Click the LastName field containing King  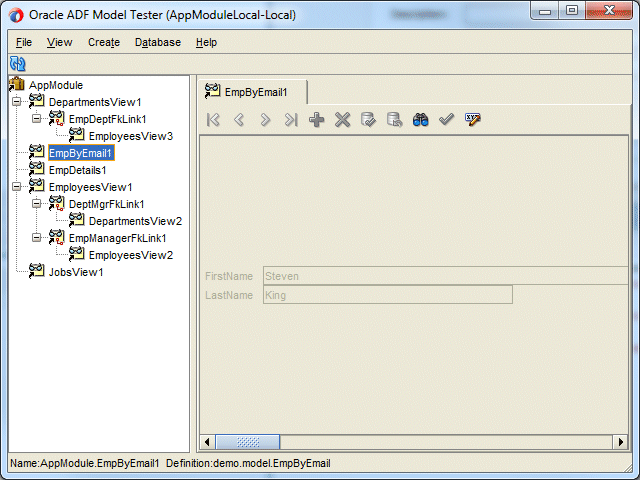click(x=388, y=295)
